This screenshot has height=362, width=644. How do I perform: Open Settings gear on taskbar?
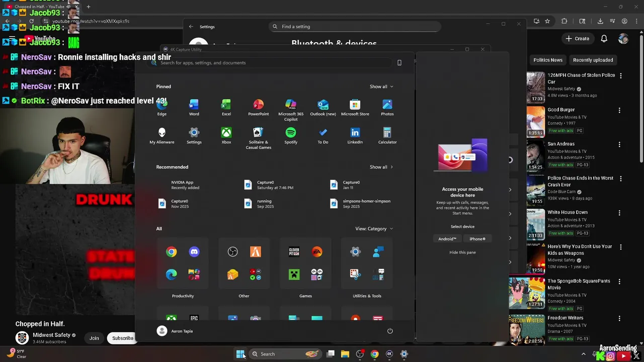404,354
